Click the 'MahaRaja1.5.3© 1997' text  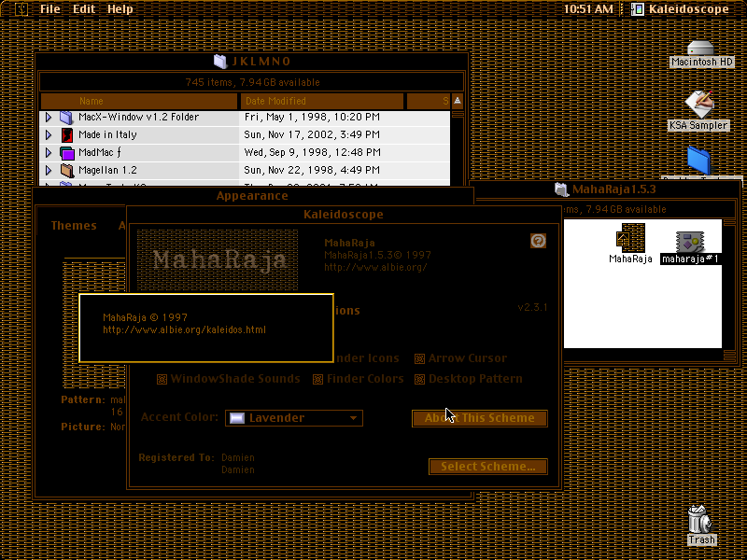click(x=377, y=255)
